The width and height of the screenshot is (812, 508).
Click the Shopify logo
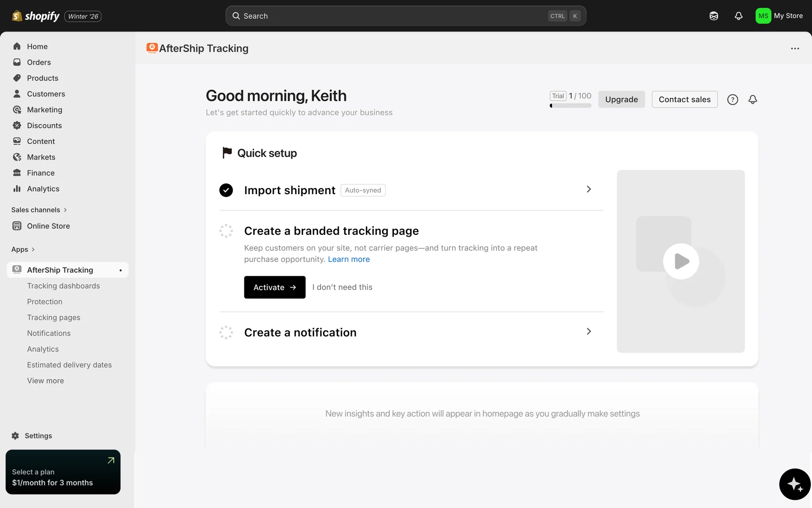point(36,16)
